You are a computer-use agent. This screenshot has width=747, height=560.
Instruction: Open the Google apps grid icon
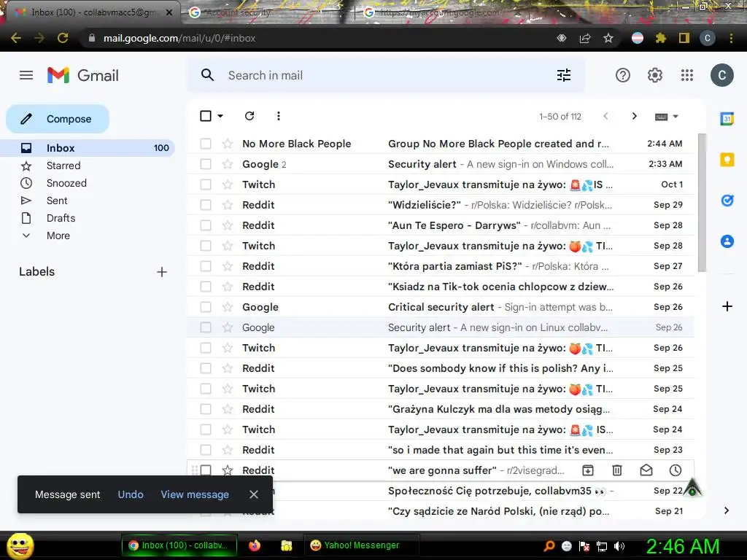pyautogui.click(x=687, y=75)
